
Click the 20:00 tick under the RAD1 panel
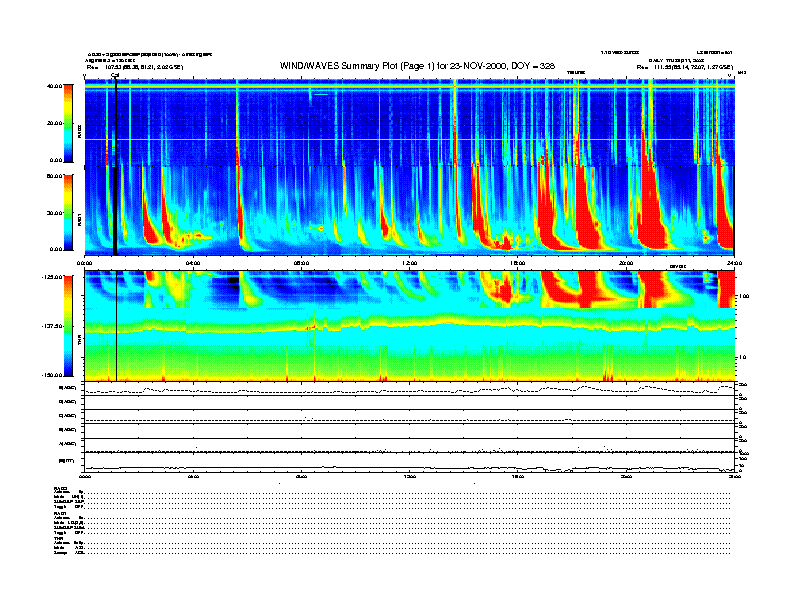tap(626, 263)
